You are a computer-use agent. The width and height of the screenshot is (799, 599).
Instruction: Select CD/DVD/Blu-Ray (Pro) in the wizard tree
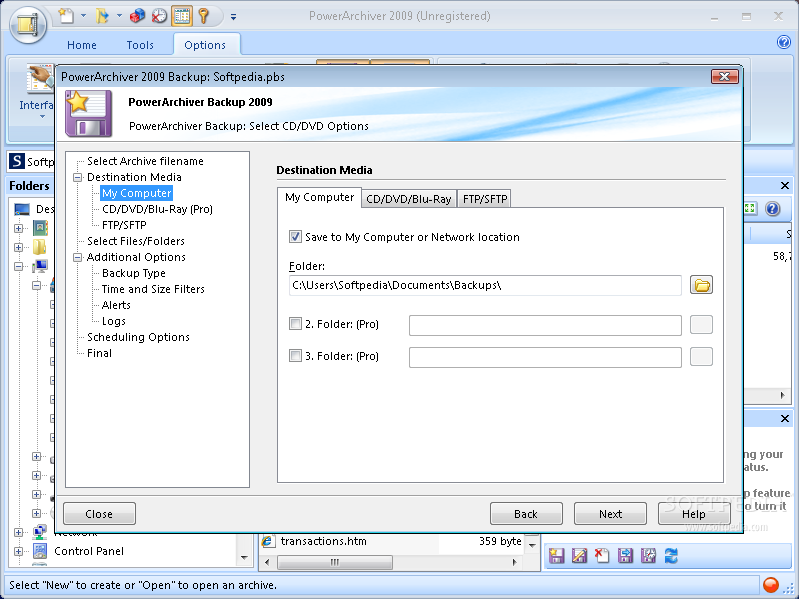coord(157,209)
